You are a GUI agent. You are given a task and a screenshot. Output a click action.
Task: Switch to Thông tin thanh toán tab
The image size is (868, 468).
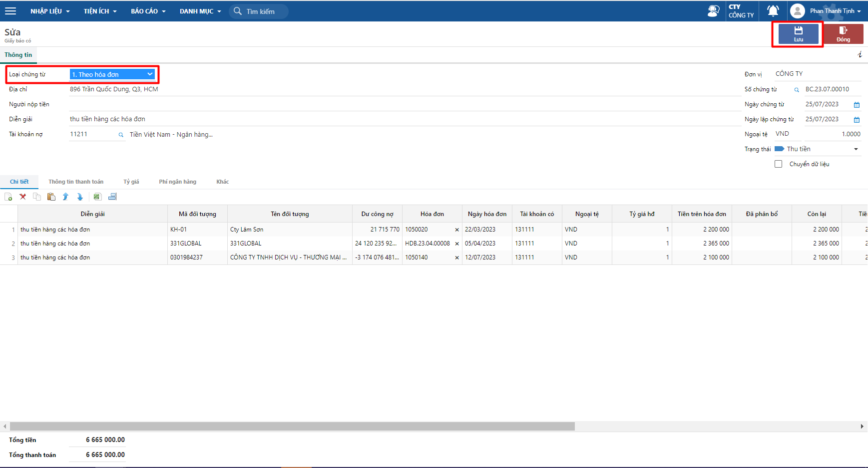pos(76,182)
